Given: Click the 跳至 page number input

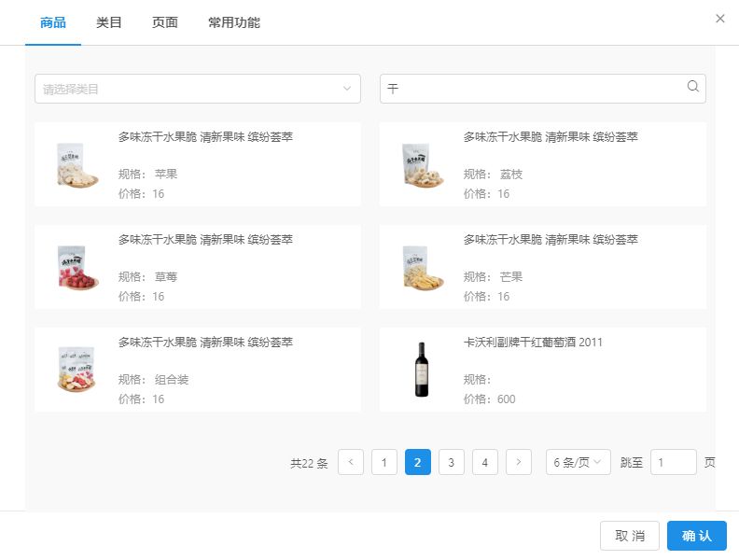Looking at the screenshot, I should pos(673,462).
